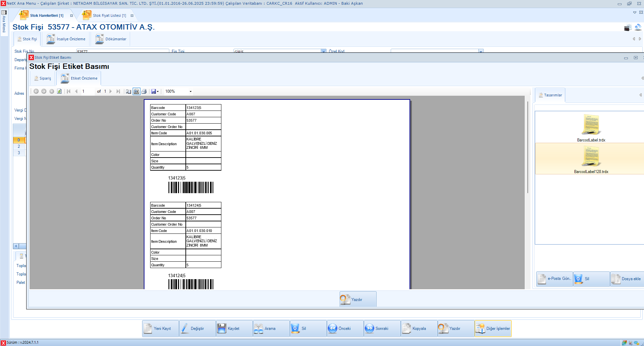This screenshot has width=644, height=346.
Task: Go to last page of preview
Action: [x=118, y=91]
